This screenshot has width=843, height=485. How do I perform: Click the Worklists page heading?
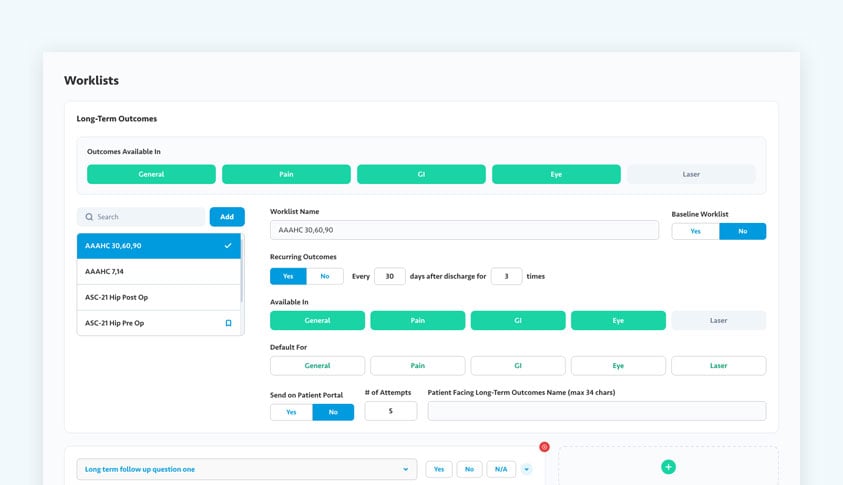(91, 80)
